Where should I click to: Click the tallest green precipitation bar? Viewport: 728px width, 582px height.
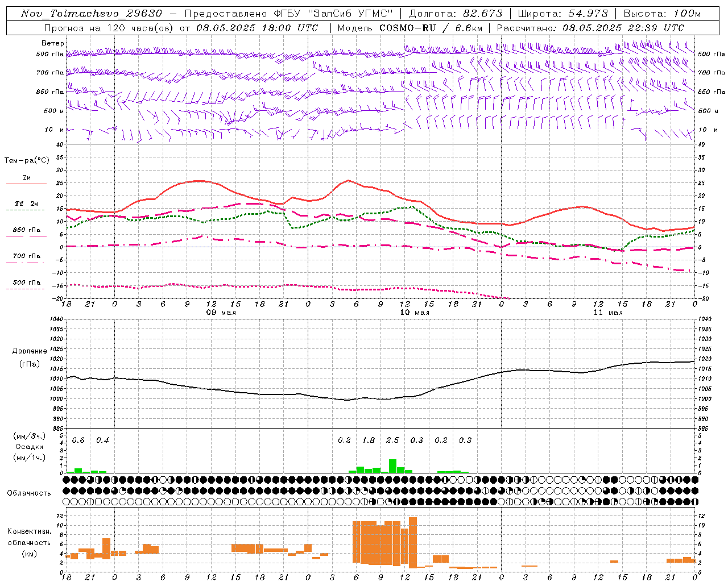pos(392,466)
